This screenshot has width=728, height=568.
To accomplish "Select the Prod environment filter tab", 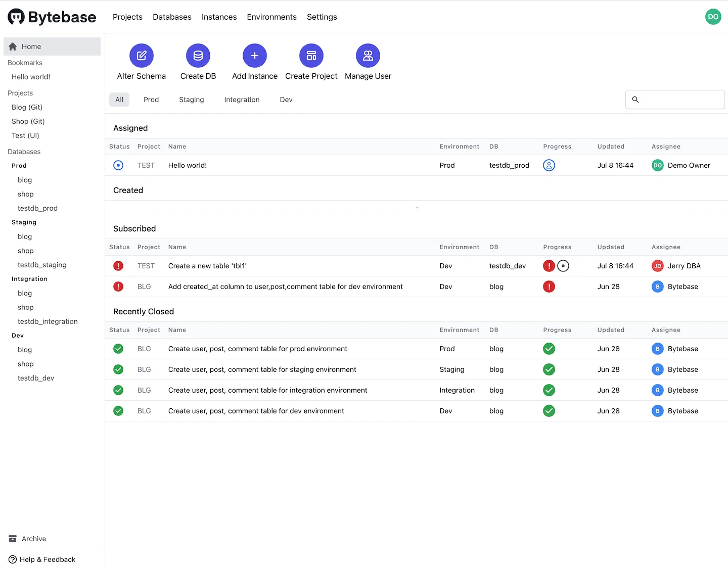I will tap(151, 100).
